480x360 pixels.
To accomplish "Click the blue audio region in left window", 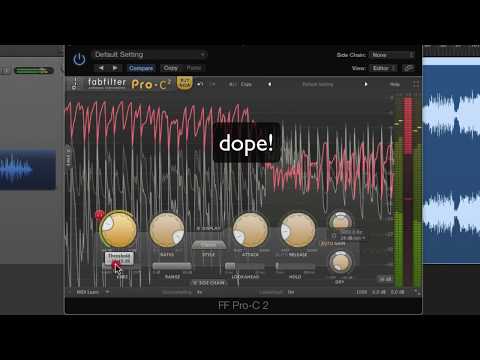I will (28, 170).
